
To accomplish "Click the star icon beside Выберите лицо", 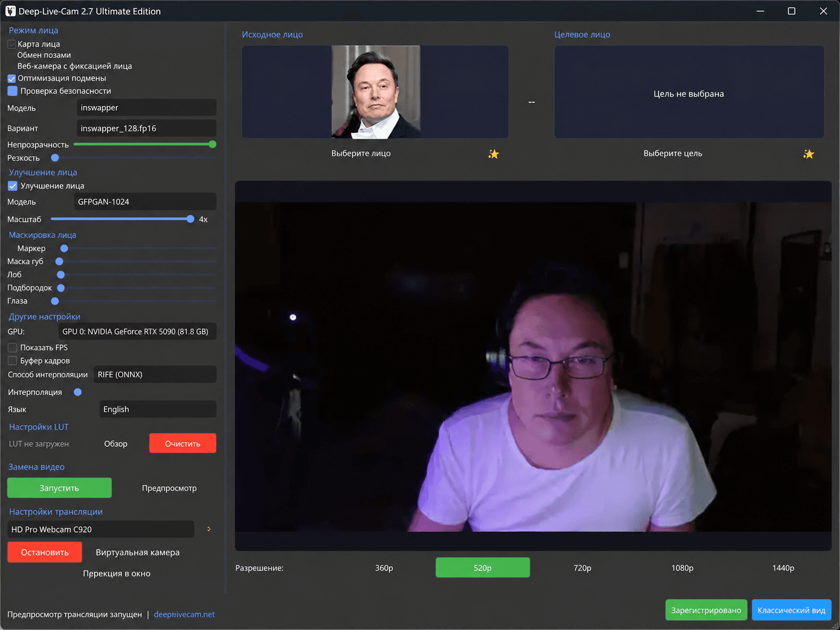I will [494, 154].
